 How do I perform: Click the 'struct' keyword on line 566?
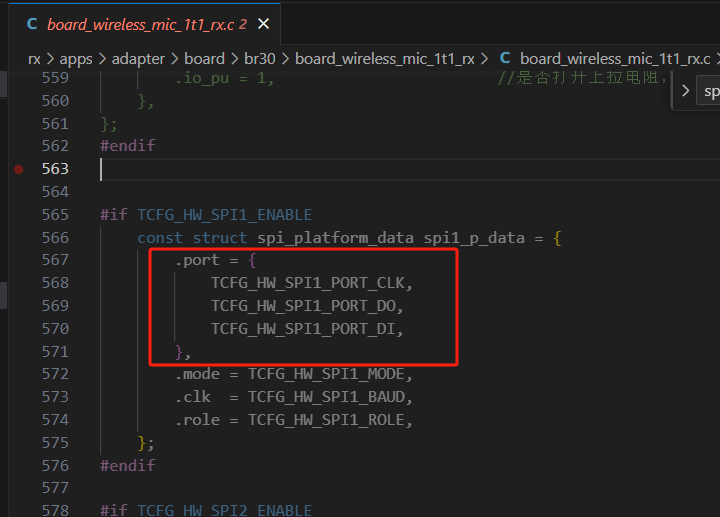pos(220,238)
